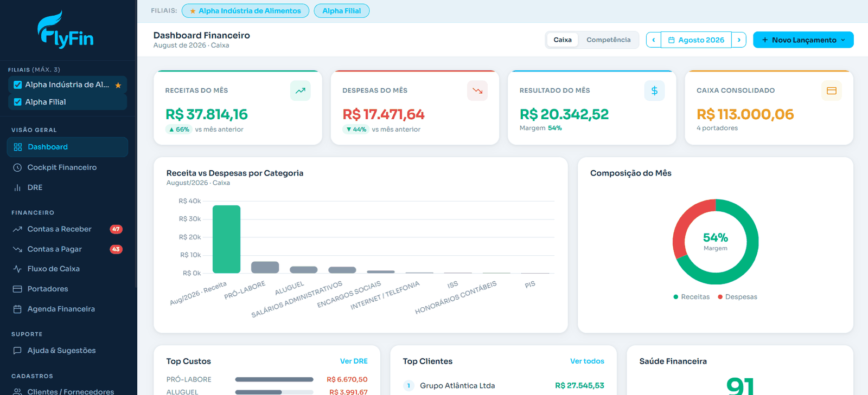Viewport: 868px width, 395px height.
Task: Click the Portadores card icon
Action: pyautogui.click(x=17, y=289)
